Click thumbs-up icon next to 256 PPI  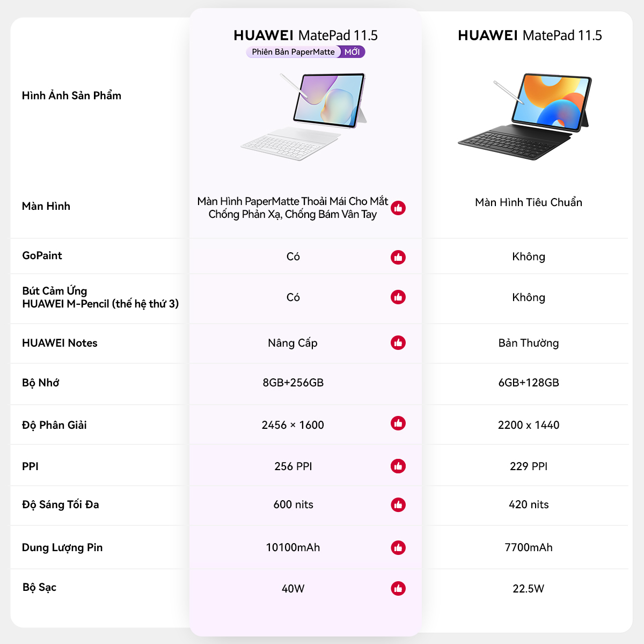click(398, 466)
